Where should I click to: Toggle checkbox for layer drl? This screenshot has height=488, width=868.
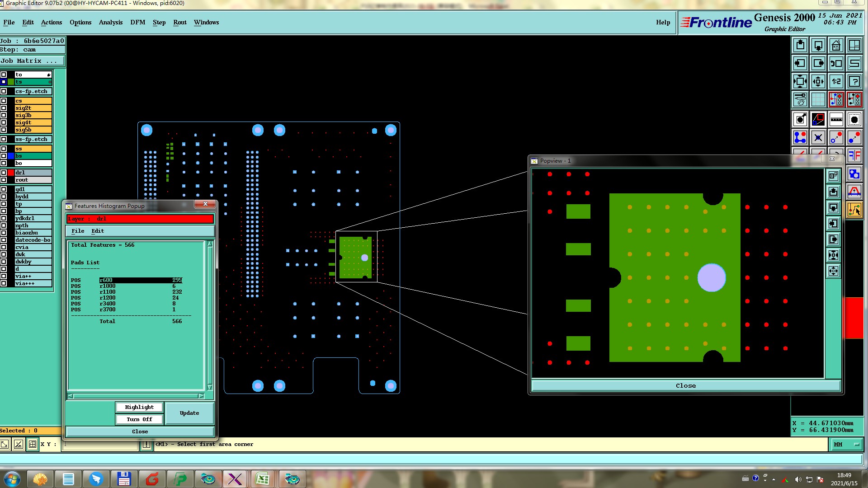click(4, 173)
